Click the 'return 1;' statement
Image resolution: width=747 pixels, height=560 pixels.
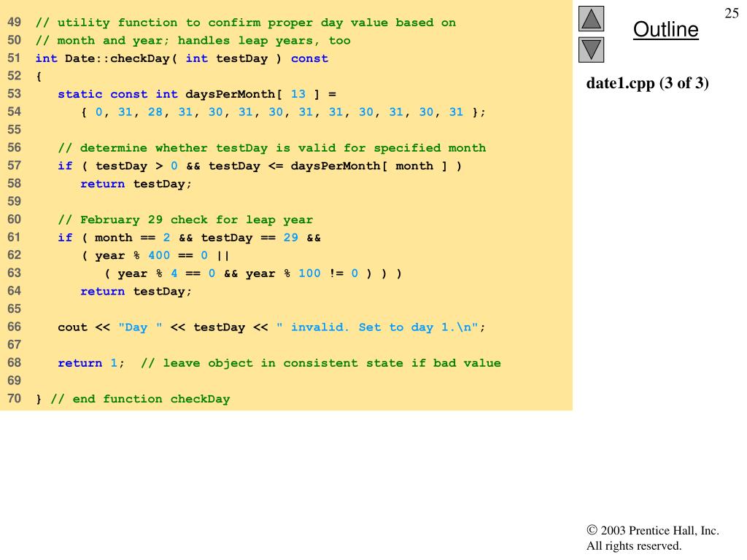(91, 363)
